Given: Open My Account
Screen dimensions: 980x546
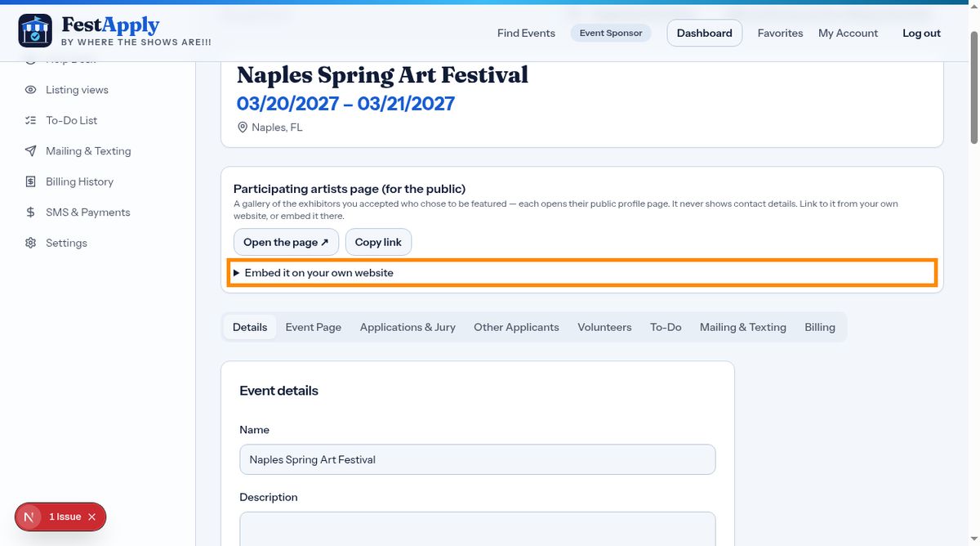Looking at the screenshot, I should 848,33.
